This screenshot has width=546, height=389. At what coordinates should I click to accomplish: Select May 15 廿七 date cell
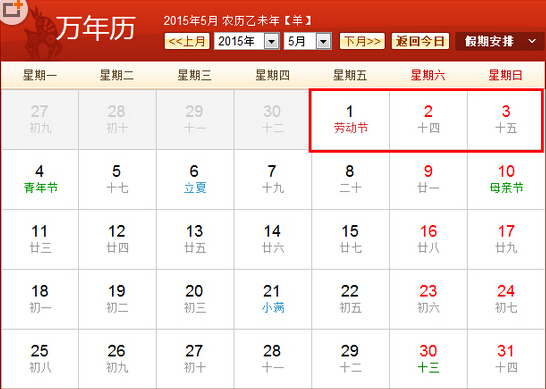(350, 240)
